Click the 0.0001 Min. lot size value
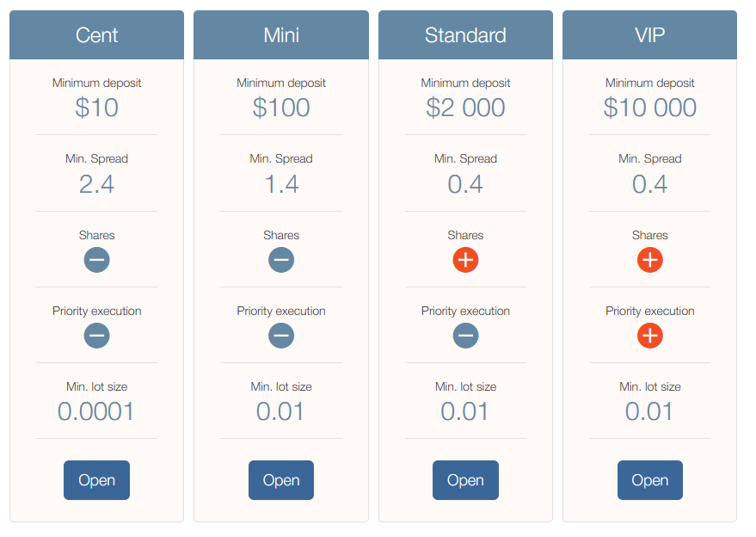This screenshot has width=756, height=537. click(96, 411)
